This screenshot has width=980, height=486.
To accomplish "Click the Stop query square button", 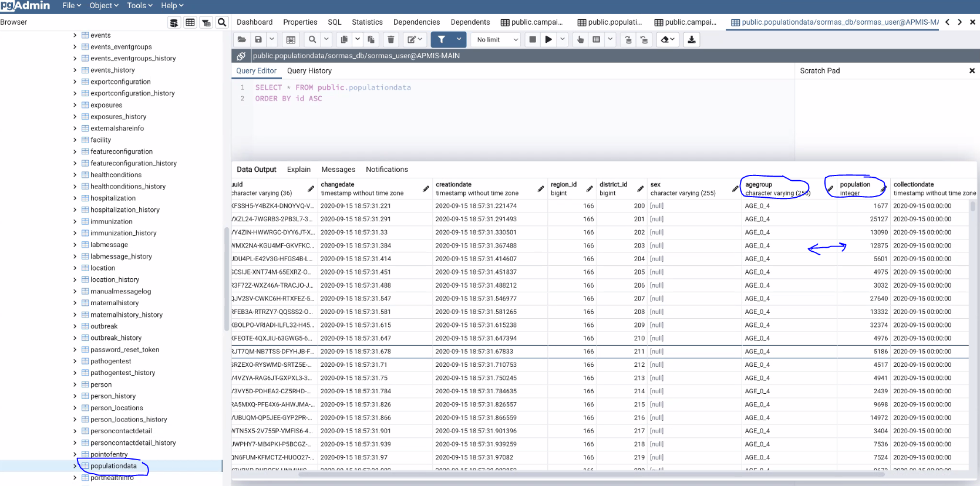I will (533, 39).
